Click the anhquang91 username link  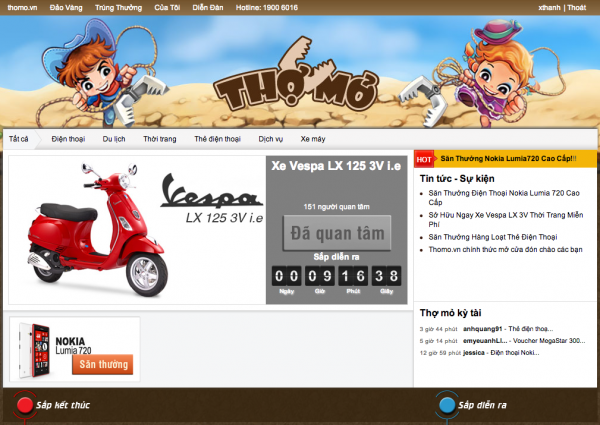(x=483, y=328)
